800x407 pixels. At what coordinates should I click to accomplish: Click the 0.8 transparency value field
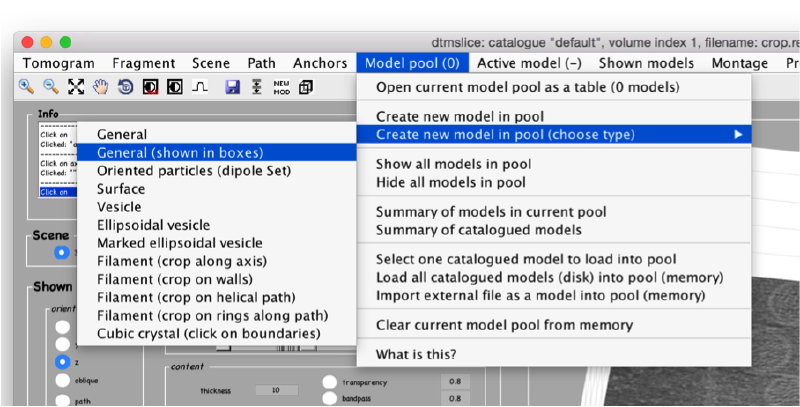[454, 381]
